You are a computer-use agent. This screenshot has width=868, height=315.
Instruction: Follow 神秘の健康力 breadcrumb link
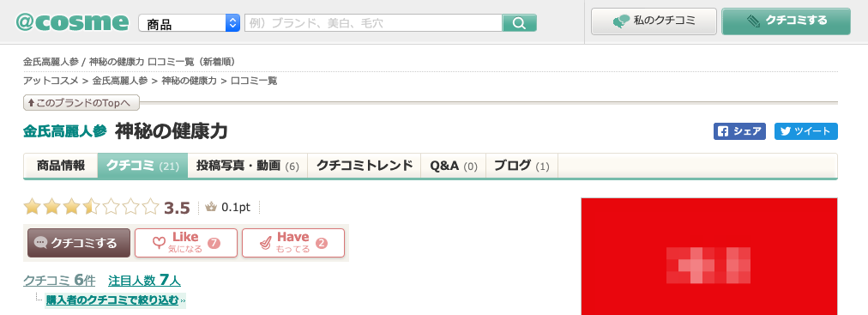189,81
